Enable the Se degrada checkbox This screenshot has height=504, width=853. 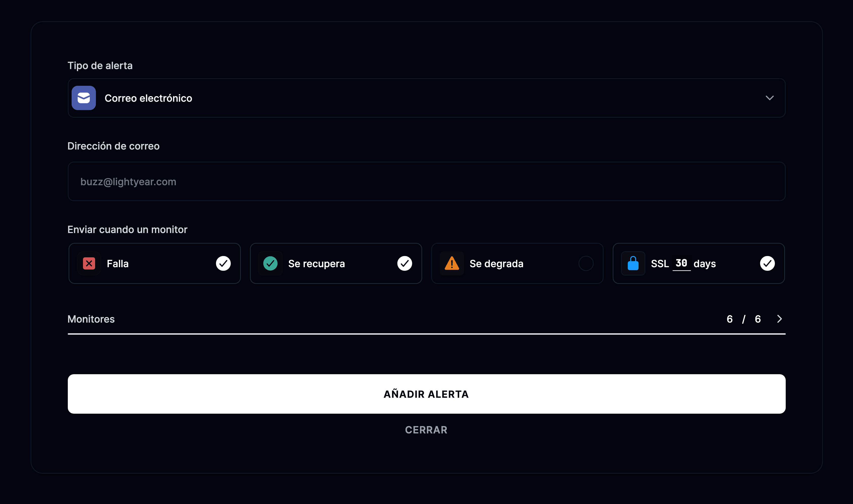[x=586, y=264]
